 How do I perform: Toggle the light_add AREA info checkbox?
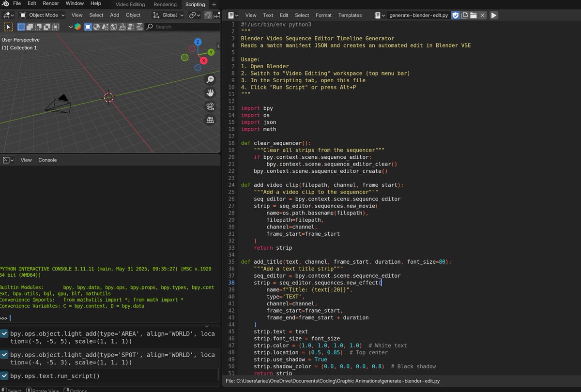point(4,333)
